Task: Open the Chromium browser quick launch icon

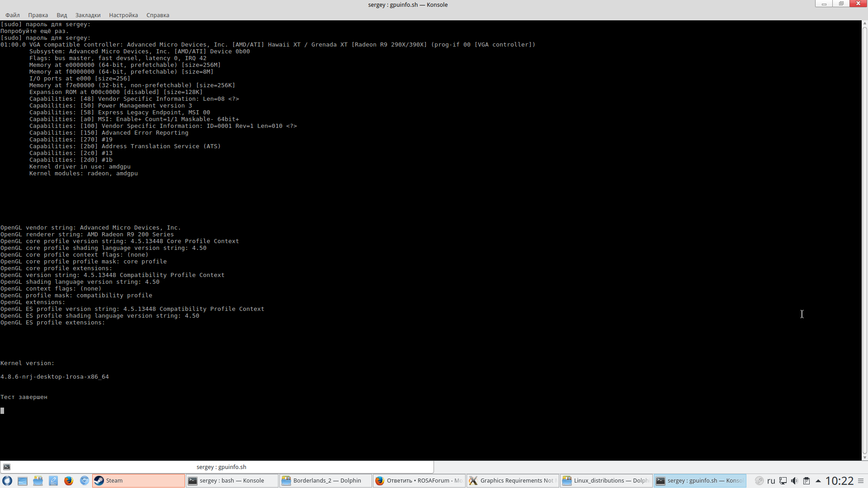Action: (85, 481)
